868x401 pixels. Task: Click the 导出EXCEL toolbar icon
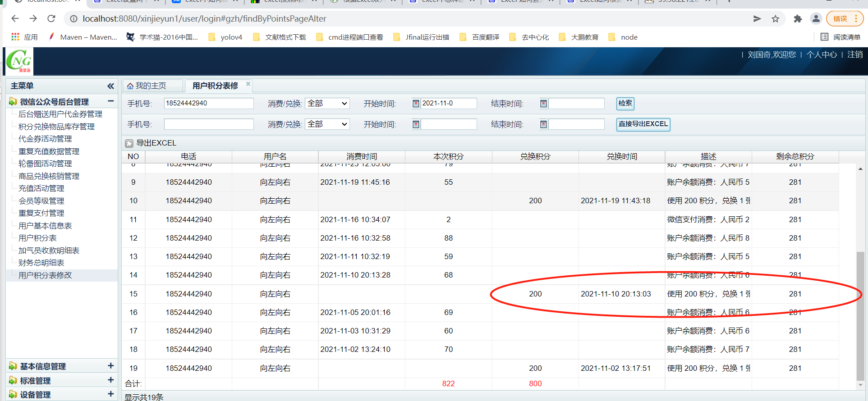pyautogui.click(x=129, y=143)
